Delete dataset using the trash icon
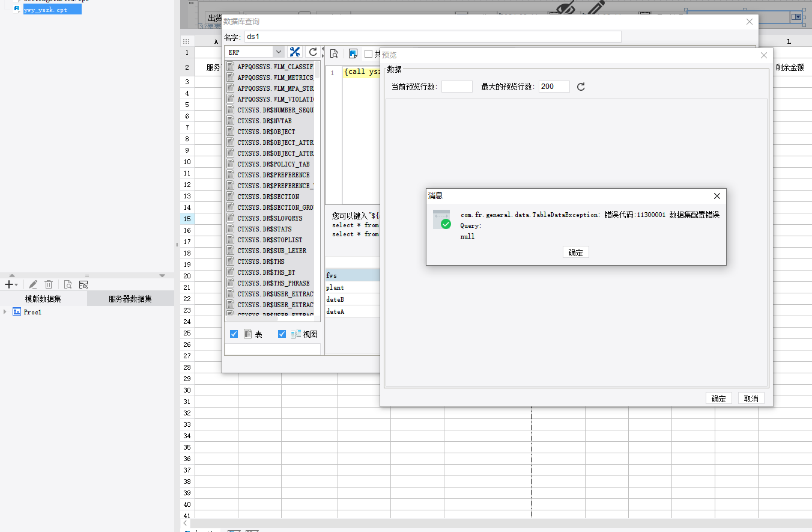 click(x=49, y=284)
